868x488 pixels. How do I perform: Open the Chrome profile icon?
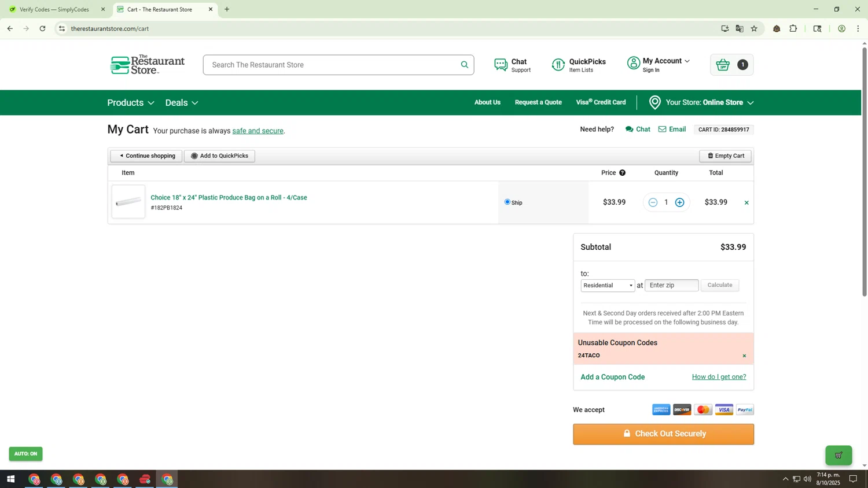842,28
